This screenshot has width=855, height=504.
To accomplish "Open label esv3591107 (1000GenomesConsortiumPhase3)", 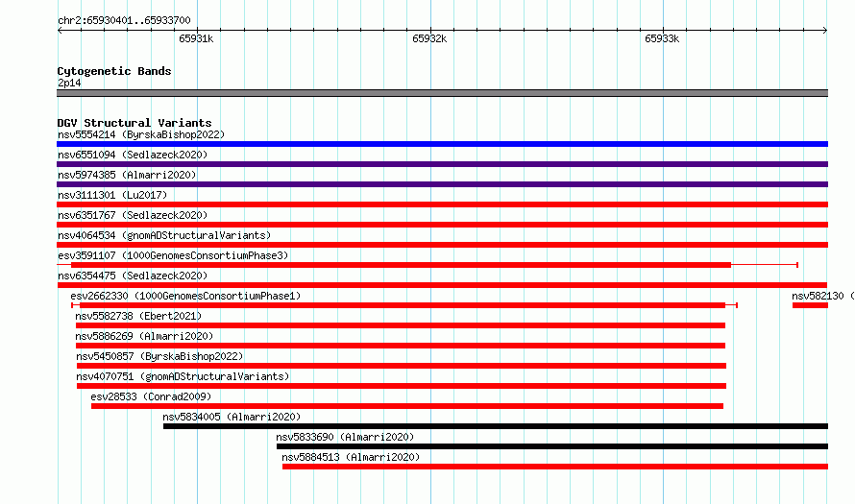I will [x=173, y=255].
